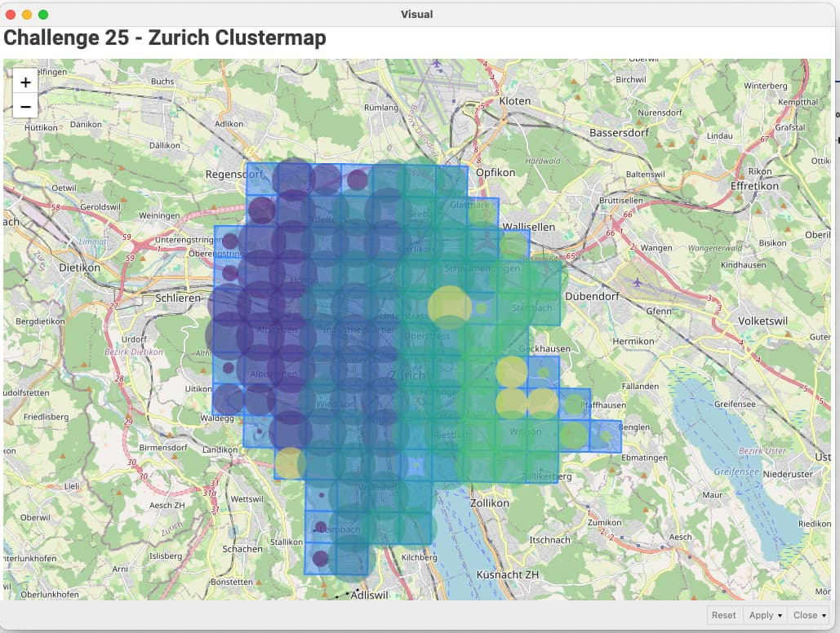
Task: Select the large purple circle beside Regensdorf
Action: click(x=293, y=179)
